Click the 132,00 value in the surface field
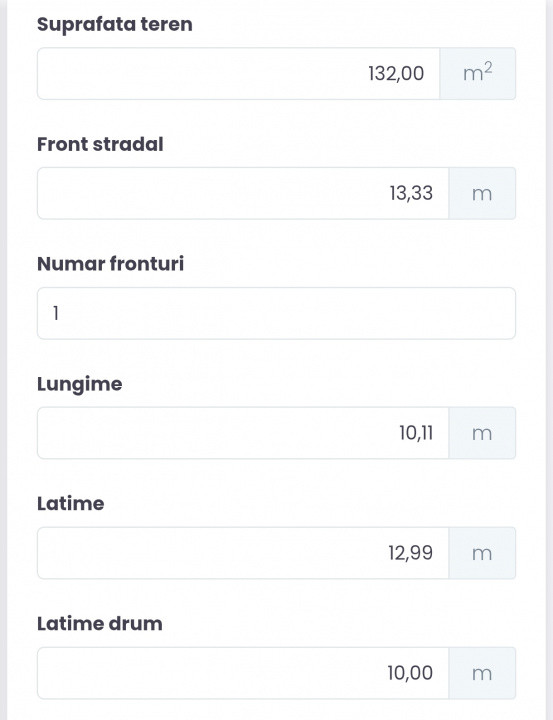 pyautogui.click(x=396, y=73)
